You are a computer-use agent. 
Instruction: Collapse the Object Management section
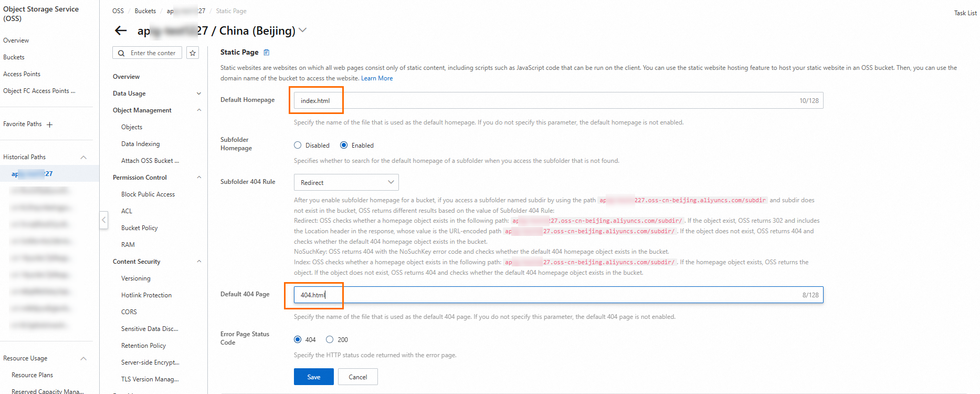point(199,110)
